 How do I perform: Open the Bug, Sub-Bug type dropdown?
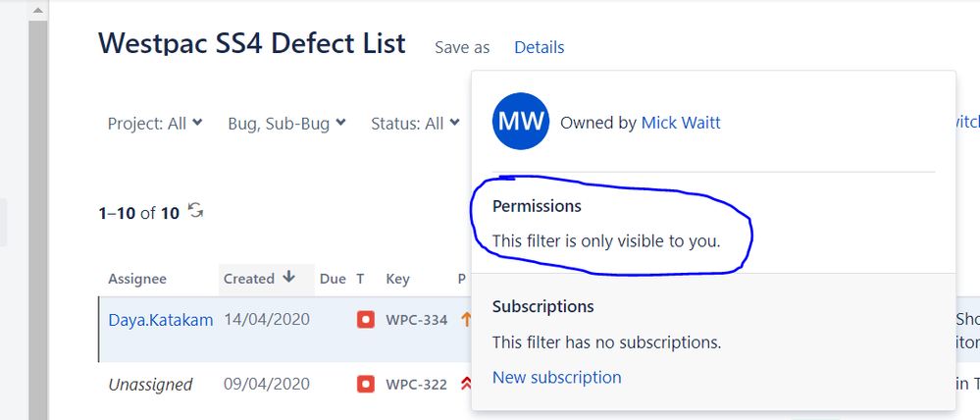[286, 124]
